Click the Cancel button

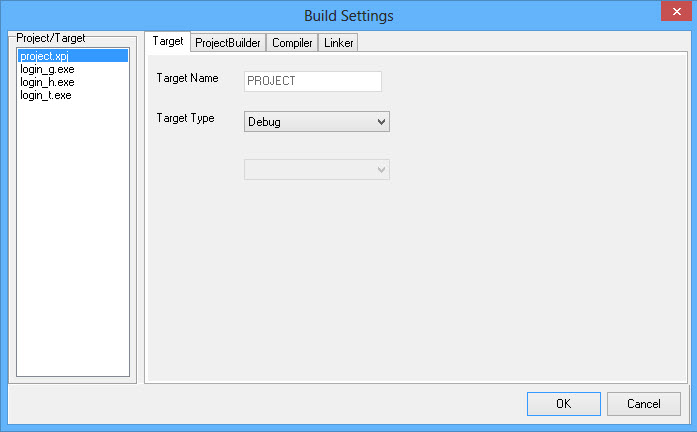644,404
